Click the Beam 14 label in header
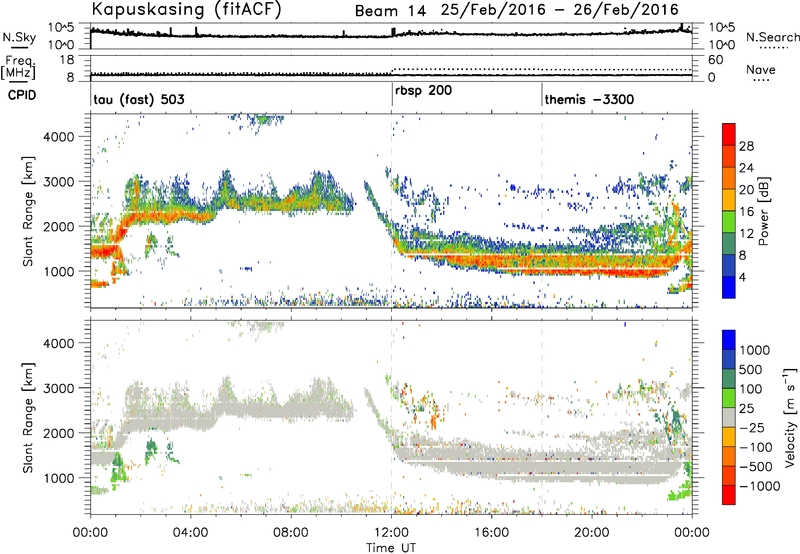Viewport: 800px width, 554px height. click(390, 11)
